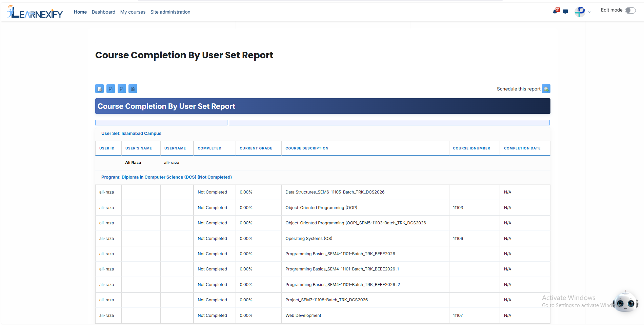
Task: Select the Data Structures_SEM6-11105 course description
Action: 335,192
